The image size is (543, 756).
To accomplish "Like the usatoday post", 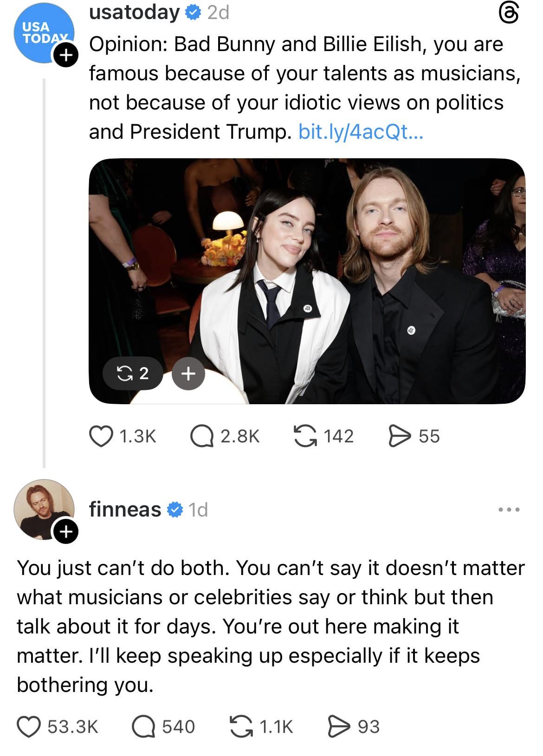I will click(x=101, y=436).
